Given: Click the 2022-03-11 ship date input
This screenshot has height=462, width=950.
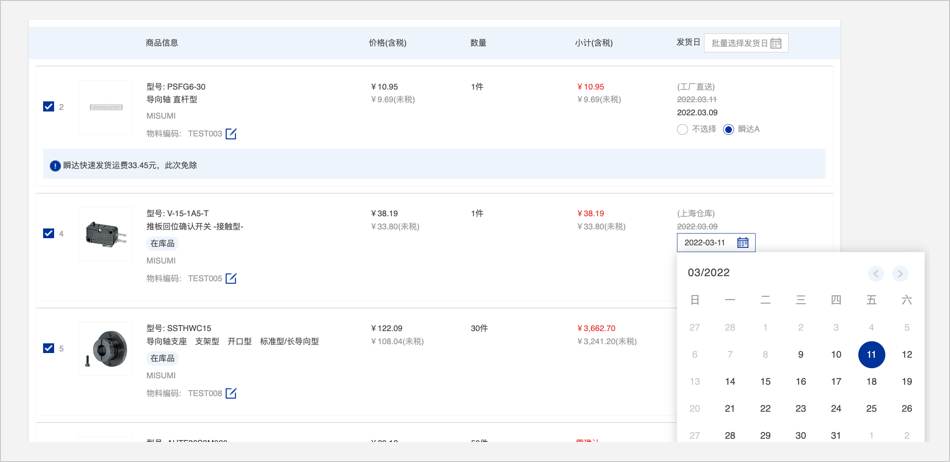Looking at the screenshot, I should [706, 243].
